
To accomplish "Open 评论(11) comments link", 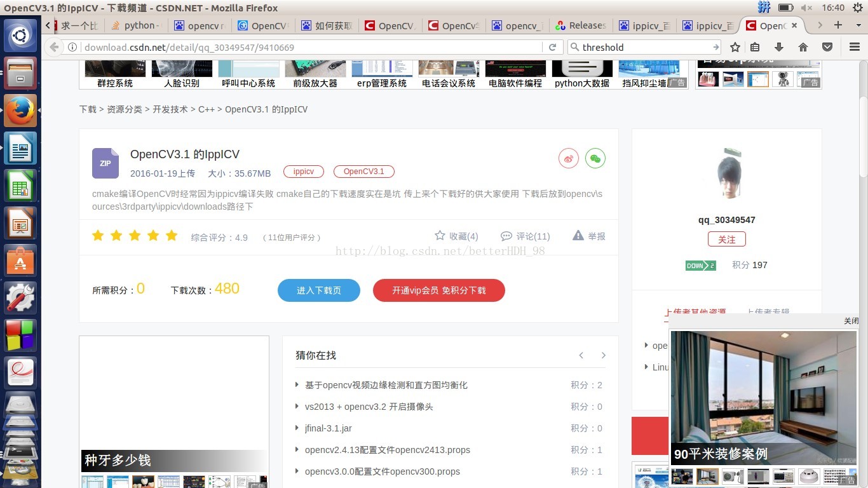I will pyautogui.click(x=526, y=236).
